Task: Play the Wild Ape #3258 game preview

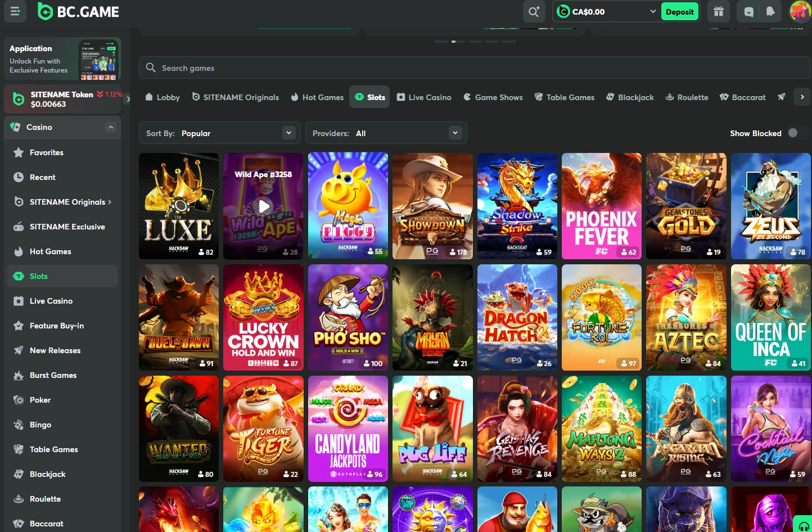Action: tap(263, 206)
